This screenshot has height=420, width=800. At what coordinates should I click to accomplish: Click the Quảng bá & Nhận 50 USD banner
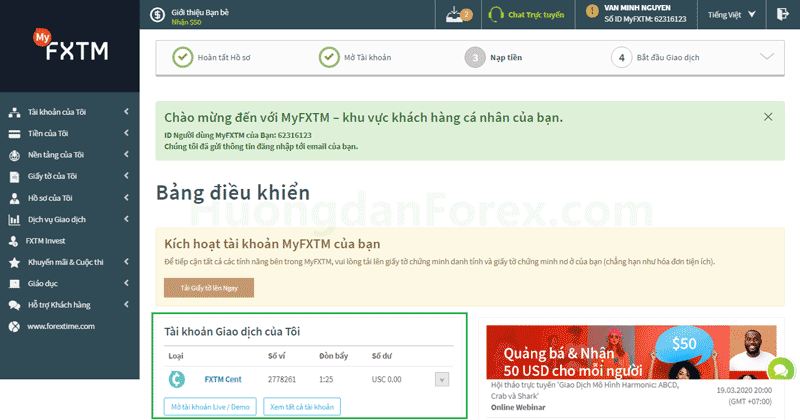[x=631, y=352]
